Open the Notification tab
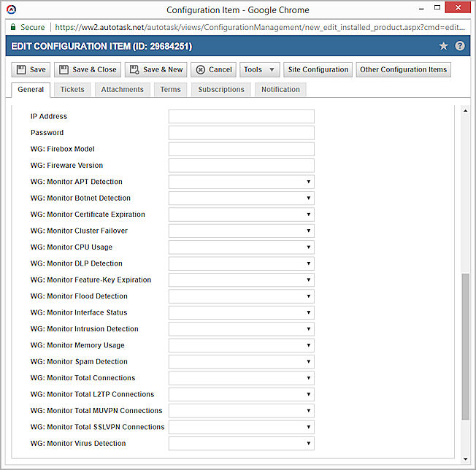This screenshot has height=470, width=476. click(x=280, y=90)
